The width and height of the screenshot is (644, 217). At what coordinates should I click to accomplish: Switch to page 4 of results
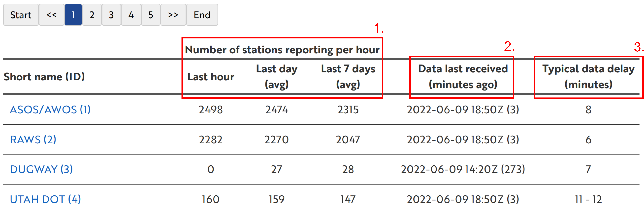131,15
